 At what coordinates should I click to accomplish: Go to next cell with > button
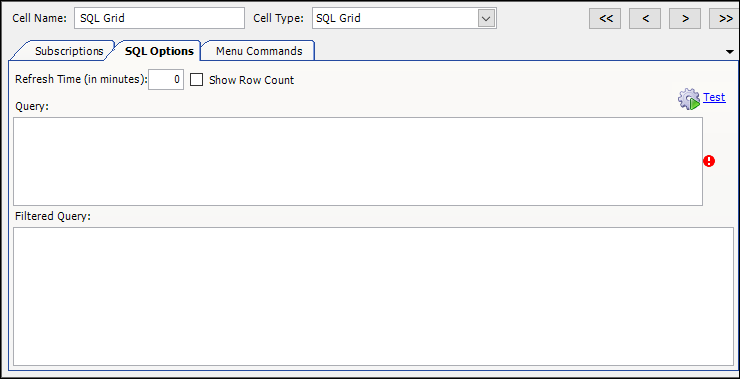[x=685, y=19]
